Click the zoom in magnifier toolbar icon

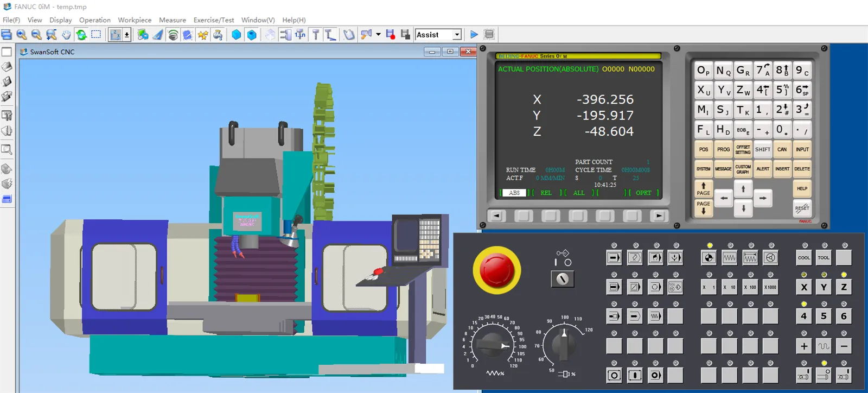(x=22, y=35)
